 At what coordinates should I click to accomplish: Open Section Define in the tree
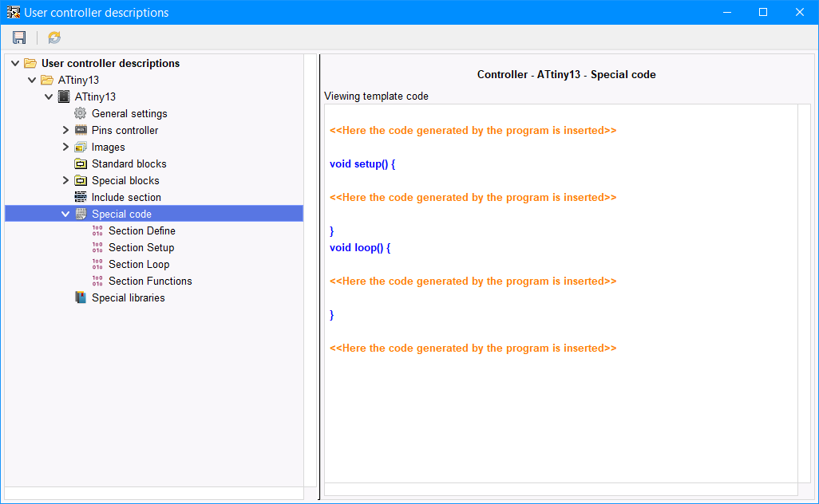[142, 230]
